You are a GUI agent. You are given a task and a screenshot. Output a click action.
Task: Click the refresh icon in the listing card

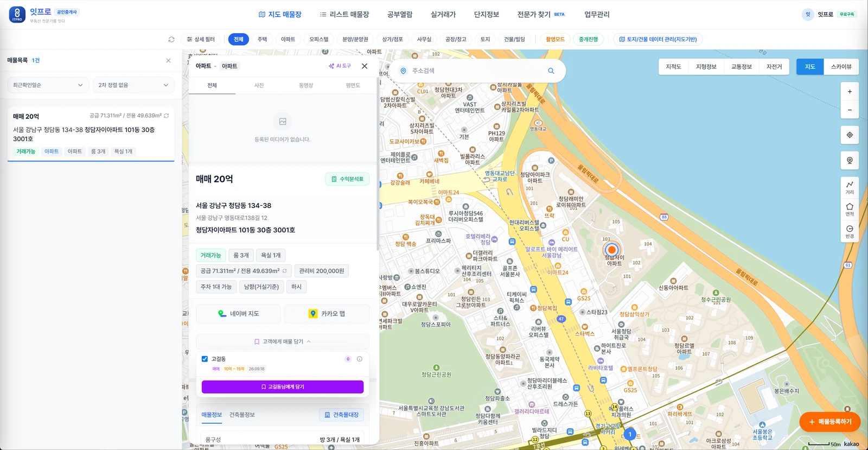166,116
